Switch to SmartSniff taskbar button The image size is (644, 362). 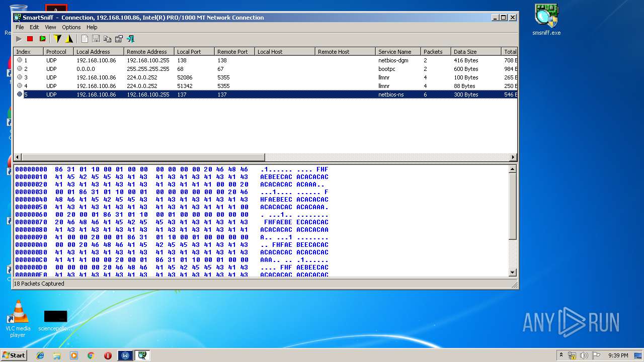click(x=142, y=355)
